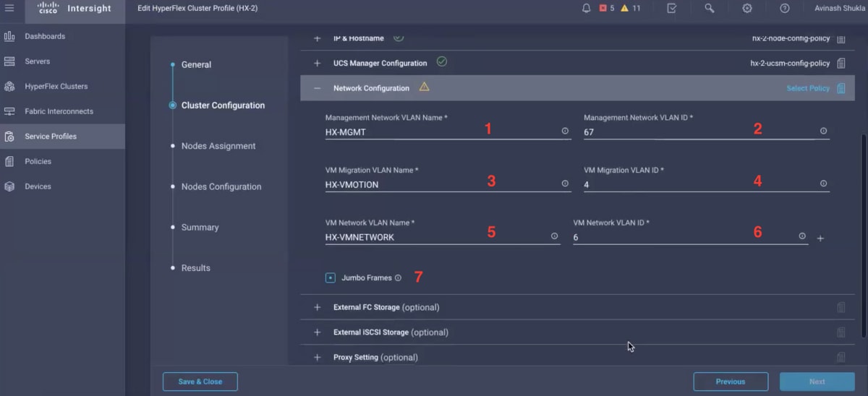Show info for VM Network VLAN ID
The width and height of the screenshot is (868, 396).
coord(802,236)
